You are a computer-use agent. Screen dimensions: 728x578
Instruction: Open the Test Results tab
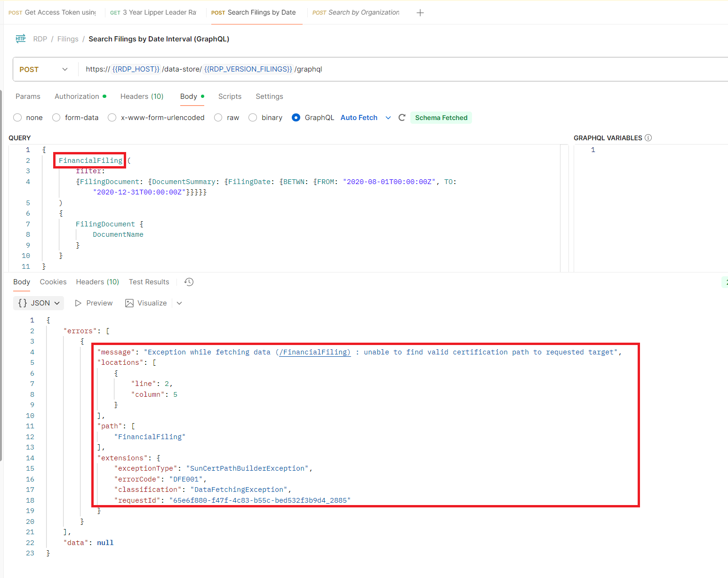point(149,282)
